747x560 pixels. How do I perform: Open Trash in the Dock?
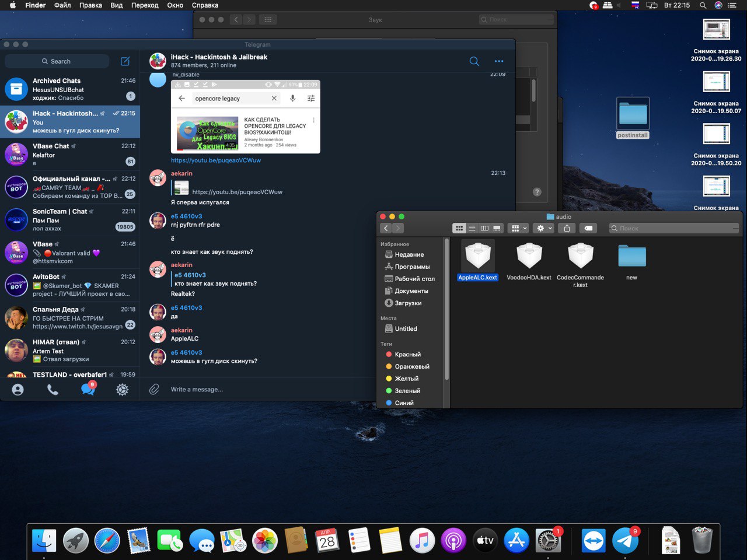point(702,540)
